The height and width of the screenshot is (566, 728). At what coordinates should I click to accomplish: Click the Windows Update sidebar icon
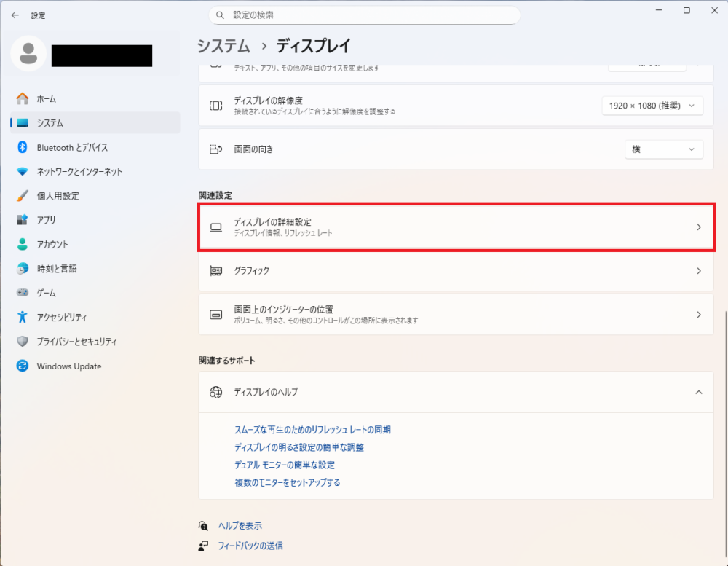[20, 366]
